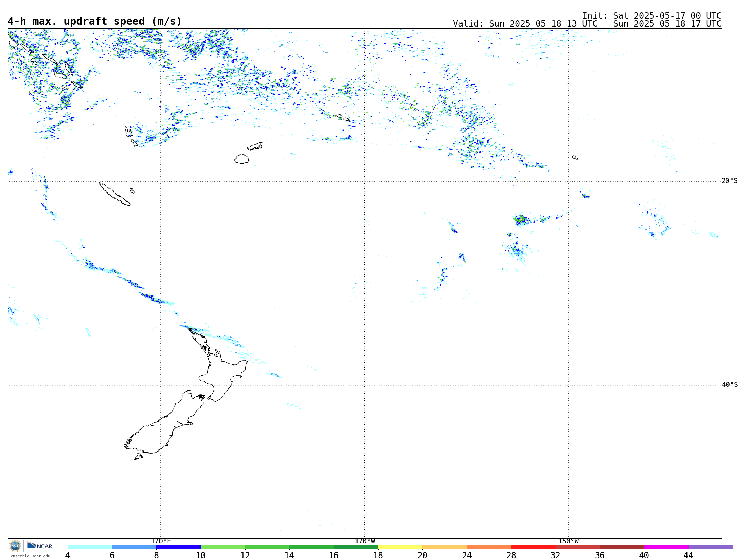Screen dimensions: 744x560
Task: Click the colorbar tick label 4
Action: click(x=68, y=555)
